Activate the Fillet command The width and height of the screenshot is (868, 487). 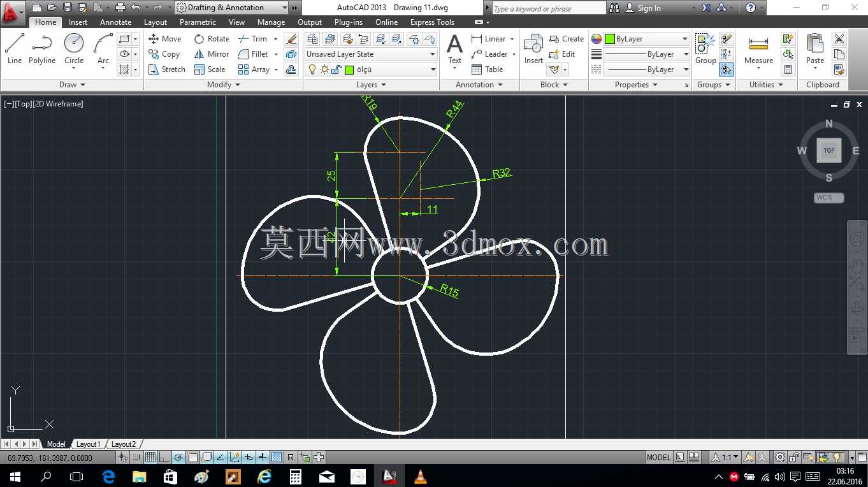click(x=253, y=54)
